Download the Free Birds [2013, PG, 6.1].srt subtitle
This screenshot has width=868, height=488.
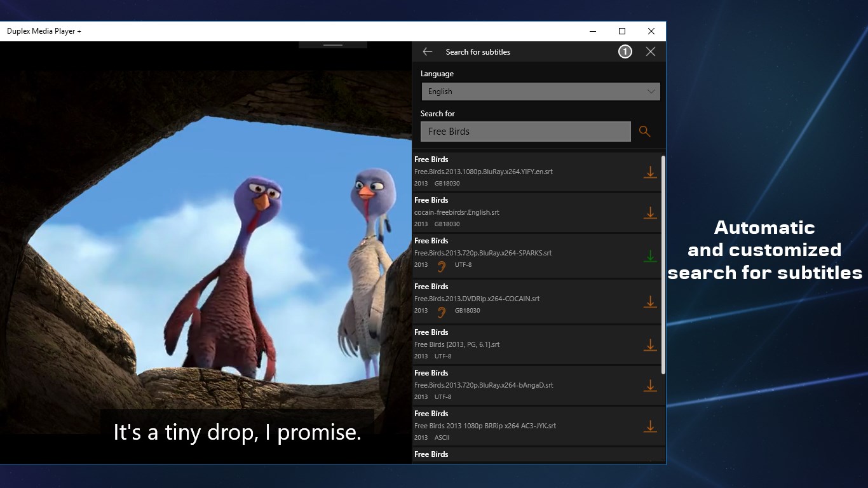(650, 345)
